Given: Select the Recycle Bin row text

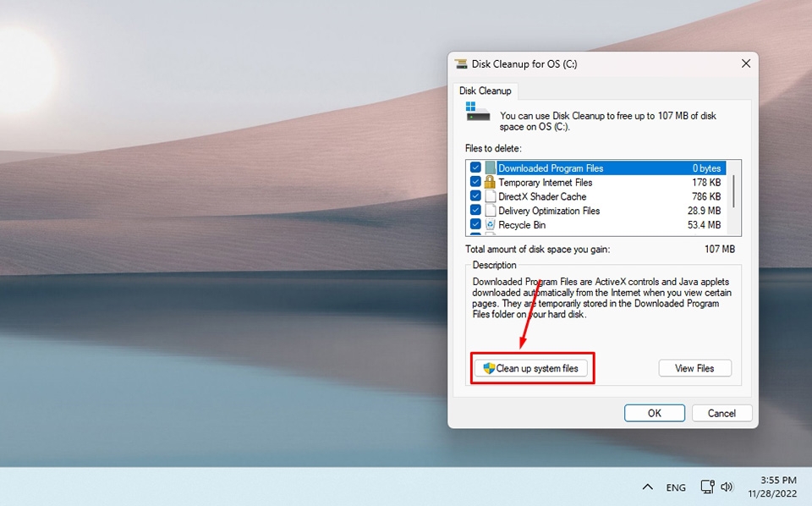Looking at the screenshot, I should click(522, 225).
